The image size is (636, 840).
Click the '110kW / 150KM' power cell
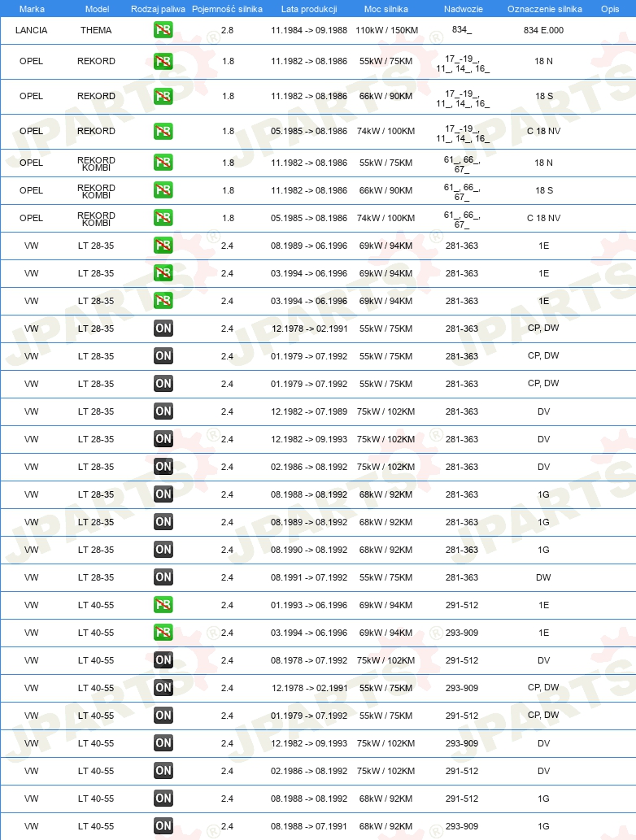pyautogui.click(x=387, y=31)
